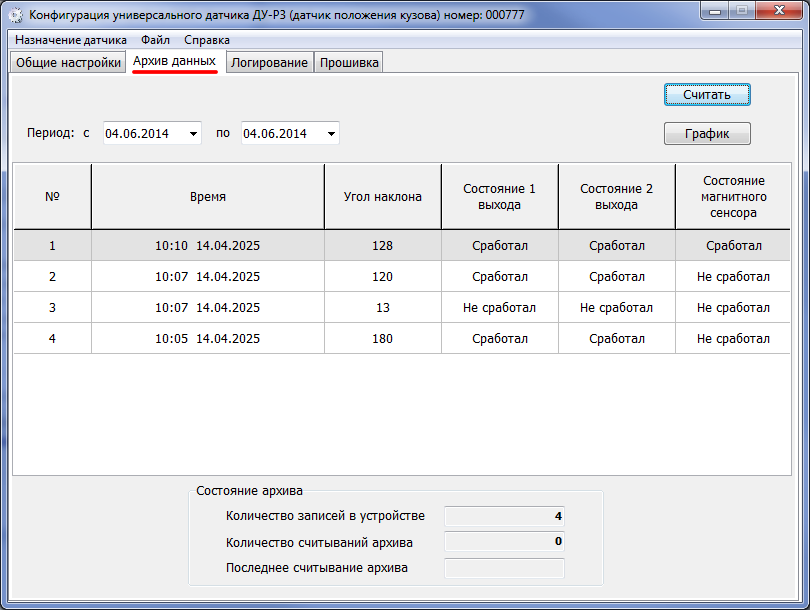This screenshot has width=810, height=610.
Task: Click the application icon in the title bar
Action: [15, 15]
